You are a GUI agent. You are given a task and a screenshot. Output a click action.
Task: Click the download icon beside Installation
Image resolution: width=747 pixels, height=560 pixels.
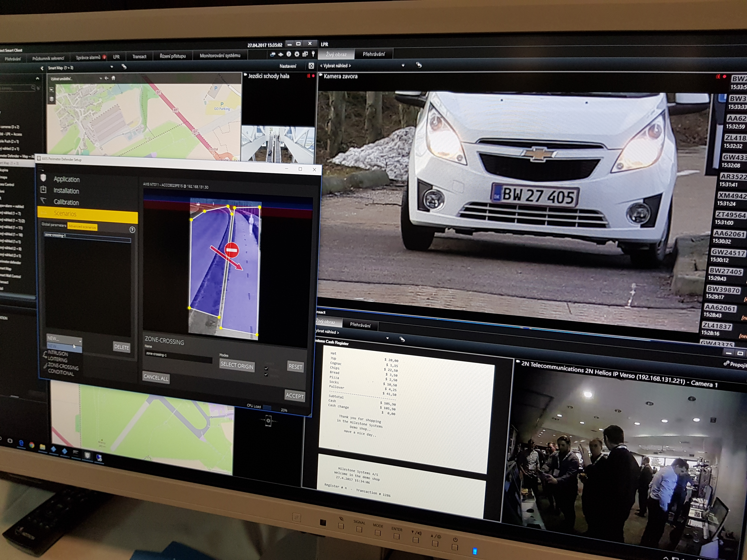click(x=43, y=189)
